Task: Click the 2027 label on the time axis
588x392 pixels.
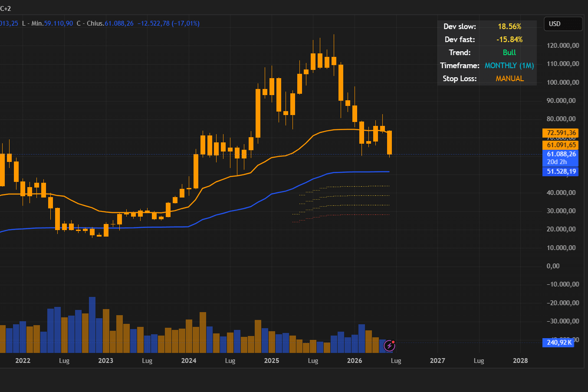Action: click(x=437, y=361)
